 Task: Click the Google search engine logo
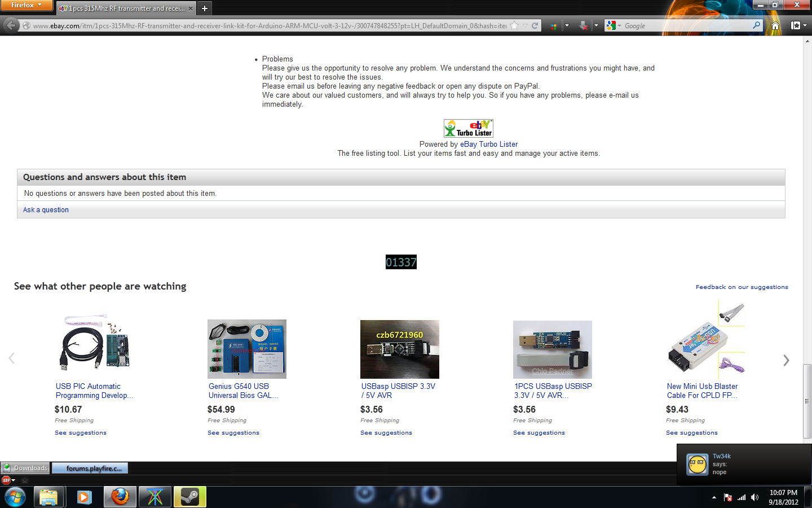tap(611, 25)
